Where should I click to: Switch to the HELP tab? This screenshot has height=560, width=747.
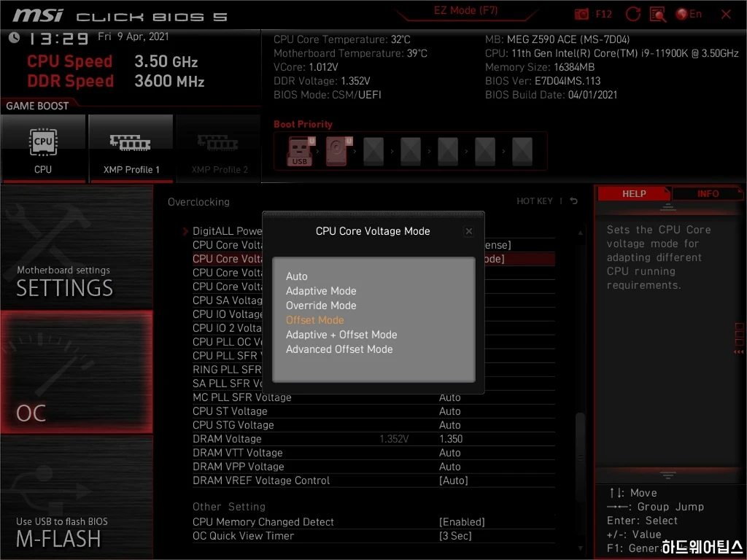(634, 193)
